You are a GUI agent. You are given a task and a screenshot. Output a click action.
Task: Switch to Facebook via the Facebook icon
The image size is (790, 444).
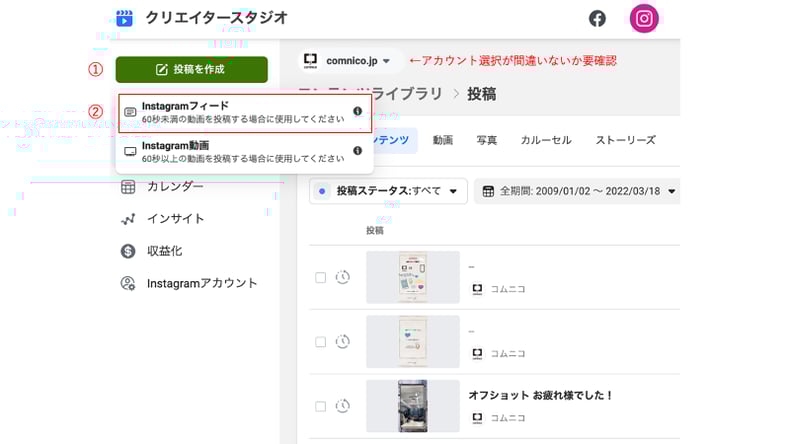597,19
